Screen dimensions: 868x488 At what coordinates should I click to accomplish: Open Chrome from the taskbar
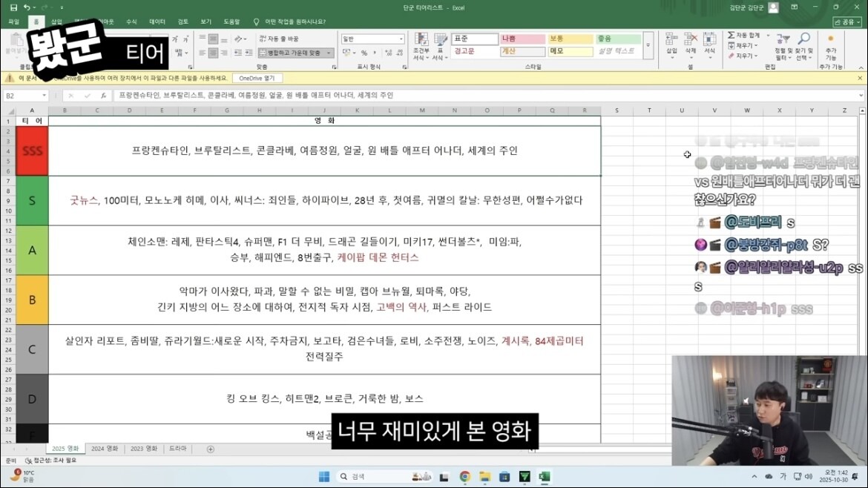pos(464,476)
